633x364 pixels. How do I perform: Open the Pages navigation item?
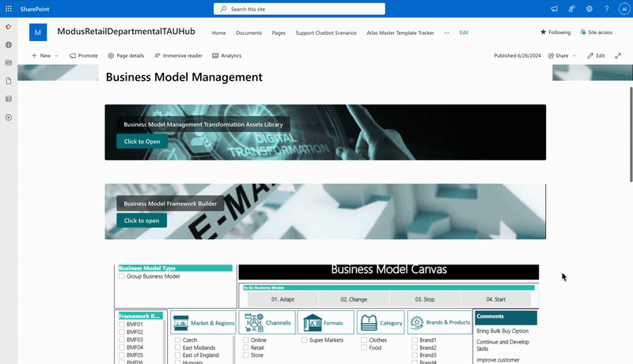tap(279, 32)
